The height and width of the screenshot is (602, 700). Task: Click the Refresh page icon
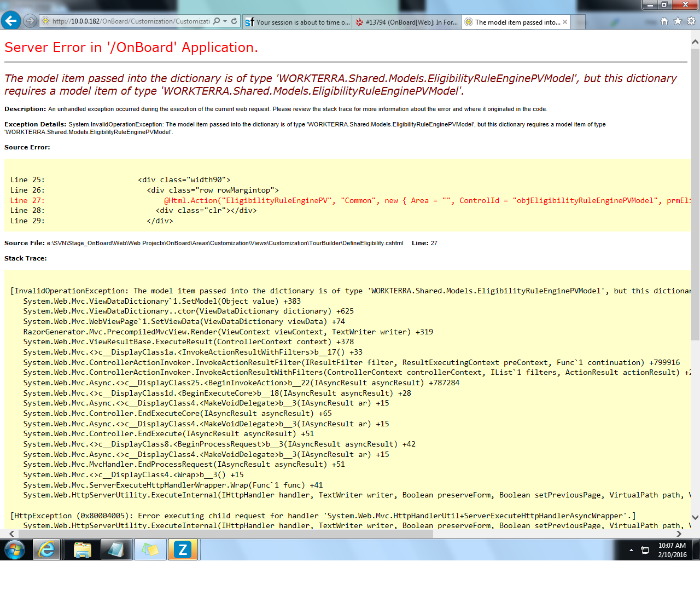click(234, 21)
